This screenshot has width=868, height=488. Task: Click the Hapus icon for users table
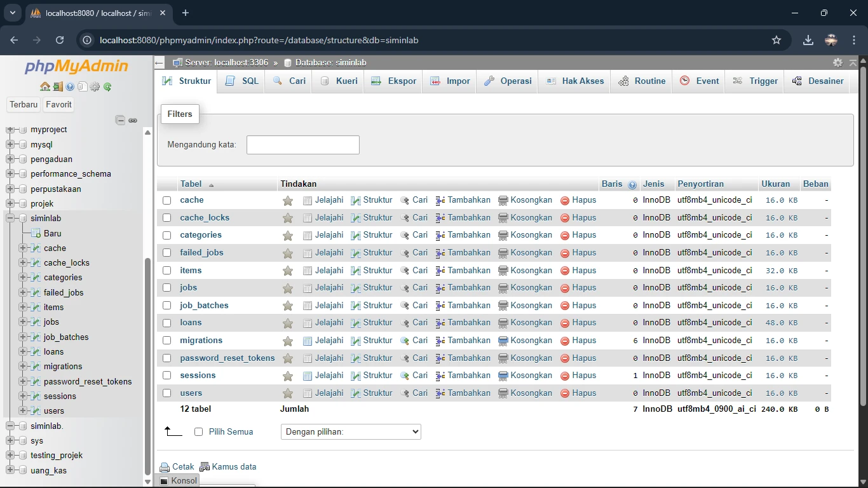pos(565,393)
